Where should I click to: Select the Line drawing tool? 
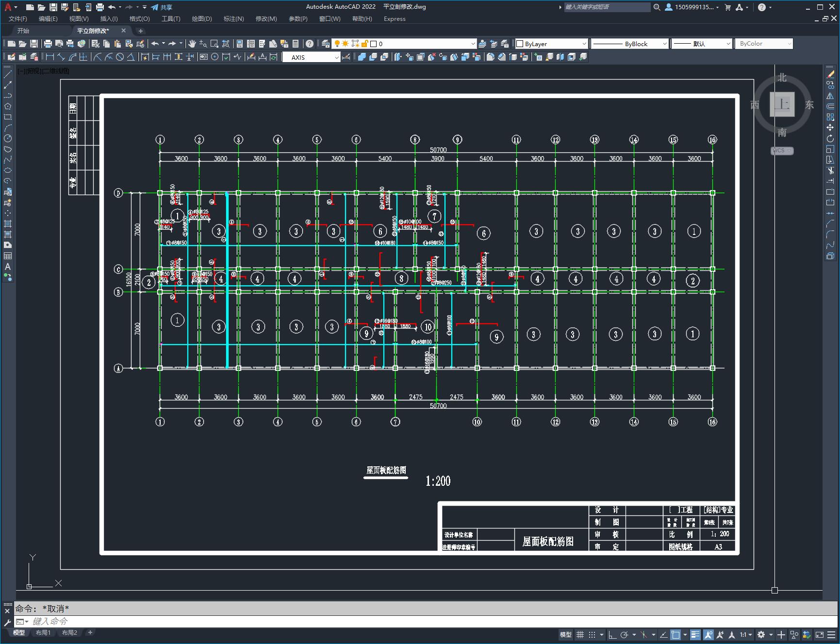tap(8, 74)
